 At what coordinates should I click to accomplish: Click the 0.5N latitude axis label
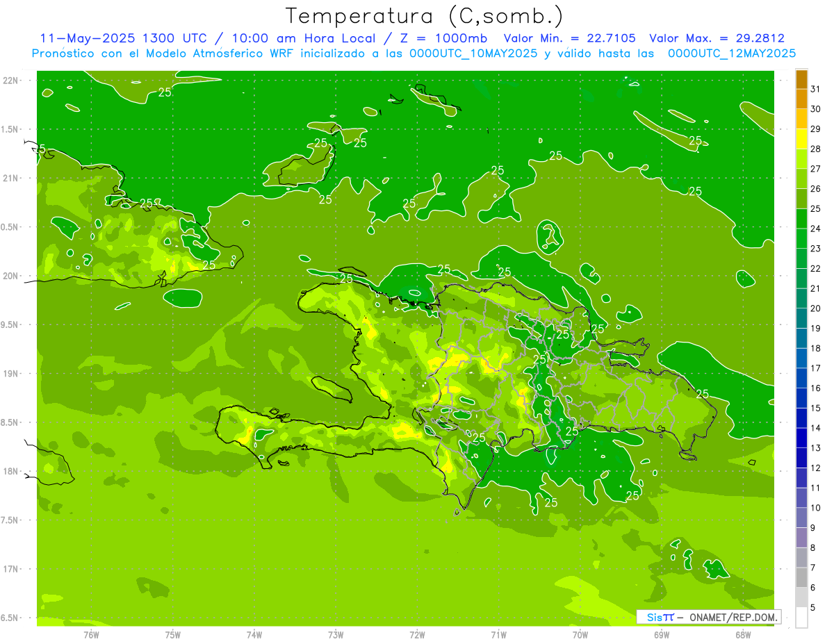(x=10, y=227)
